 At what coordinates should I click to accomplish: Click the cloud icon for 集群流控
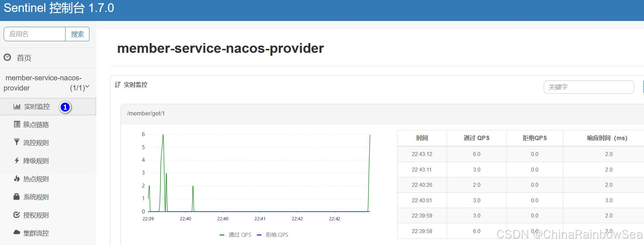coord(17,232)
